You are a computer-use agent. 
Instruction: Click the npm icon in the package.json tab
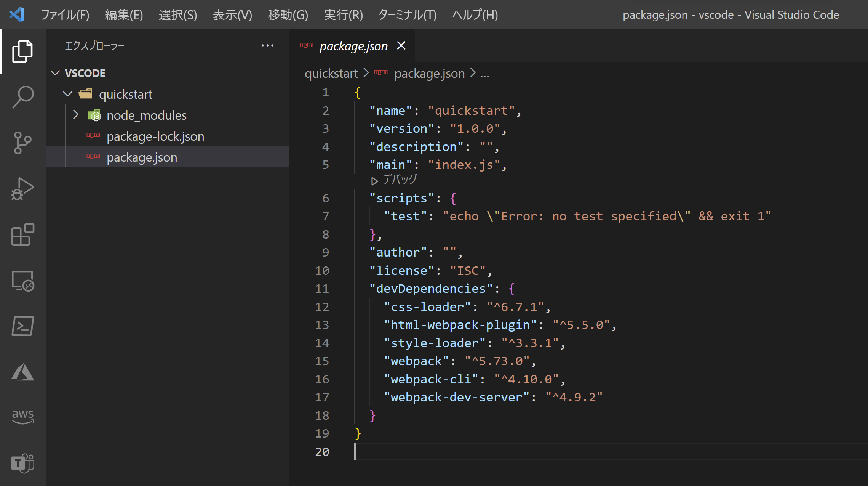pos(307,45)
